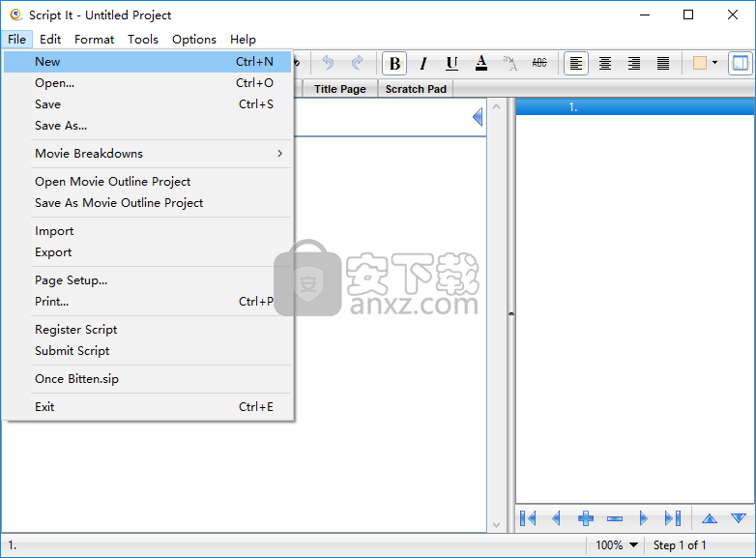Open the Help menu

243,39
